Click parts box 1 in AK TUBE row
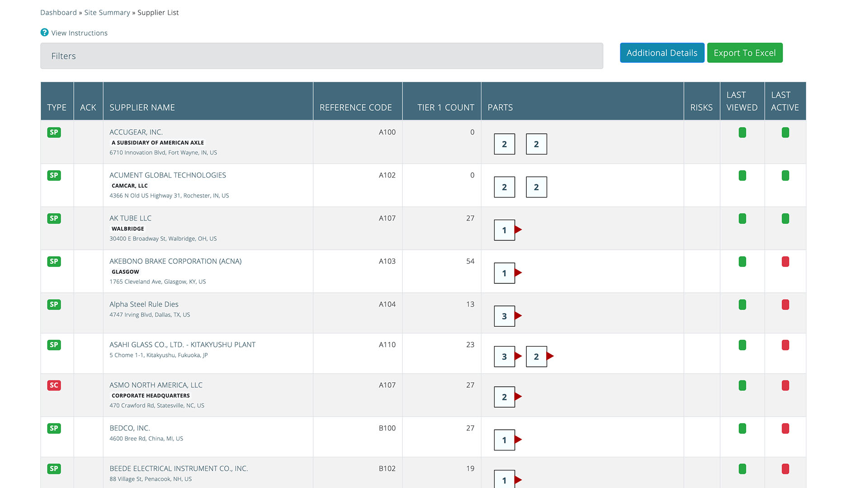 [504, 230]
